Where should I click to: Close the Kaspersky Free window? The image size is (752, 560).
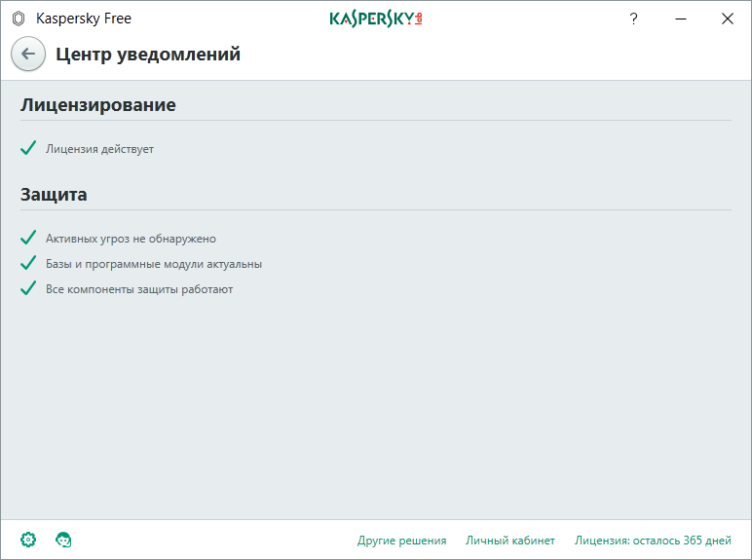point(727,19)
